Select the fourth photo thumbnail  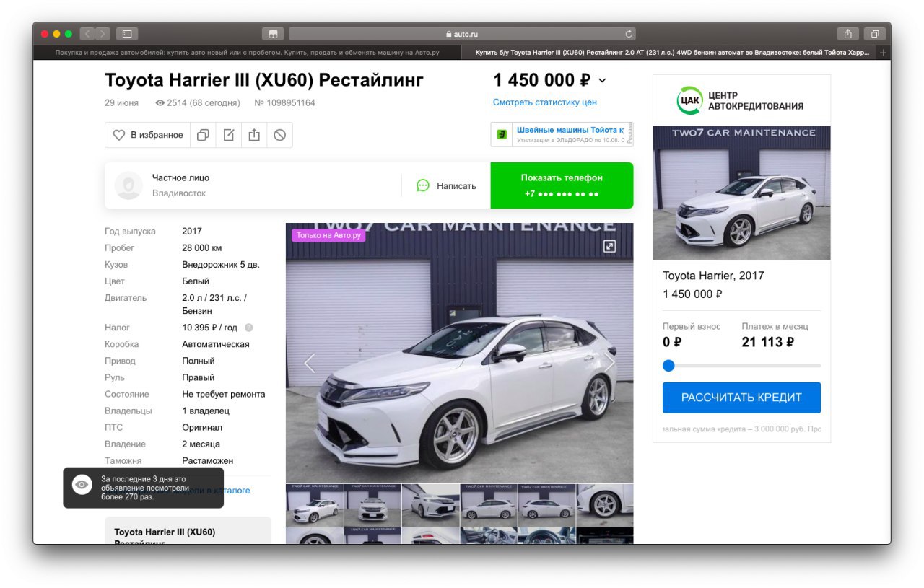[x=489, y=505]
